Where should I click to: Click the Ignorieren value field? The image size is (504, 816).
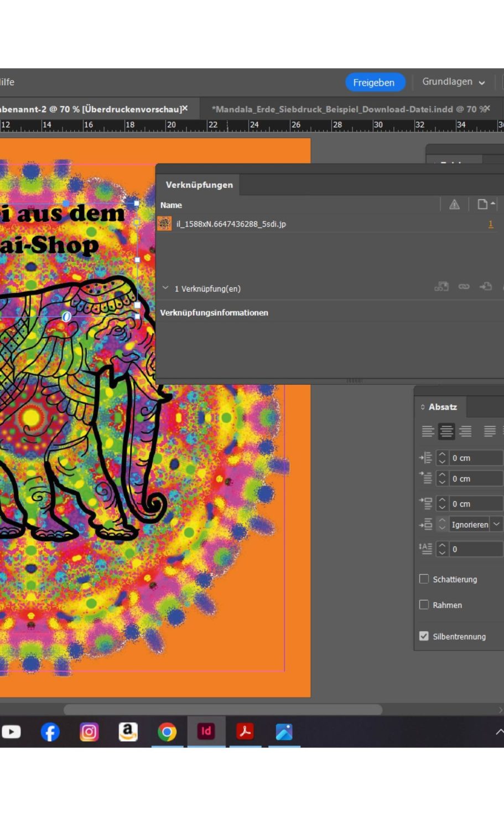[x=469, y=524]
